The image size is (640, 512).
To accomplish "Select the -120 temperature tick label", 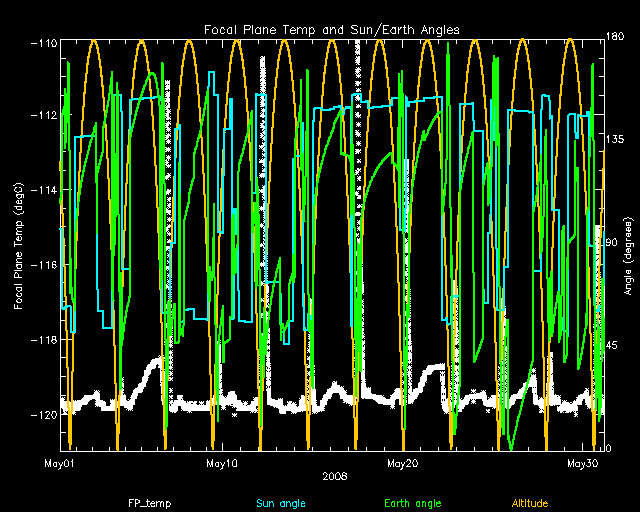I will pyautogui.click(x=42, y=414).
